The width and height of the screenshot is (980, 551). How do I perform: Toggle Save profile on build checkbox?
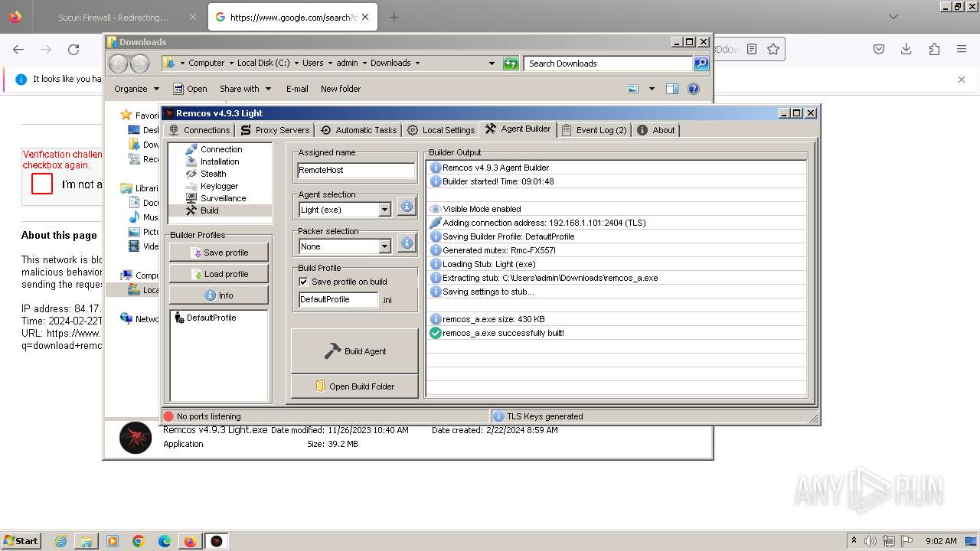303,282
